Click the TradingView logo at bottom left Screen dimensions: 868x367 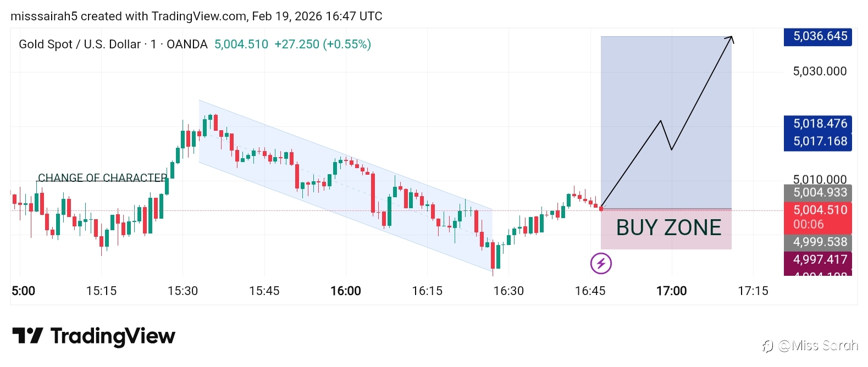point(93,336)
